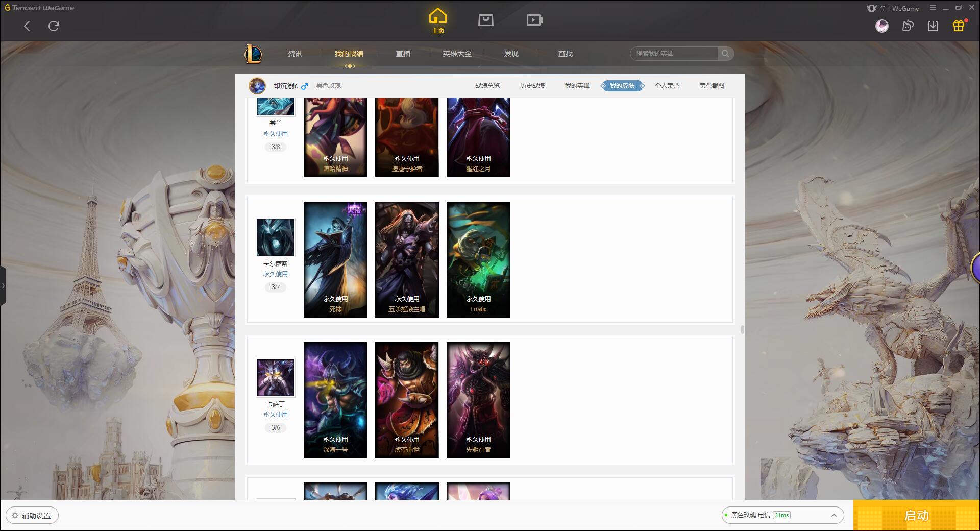Click the 基兰 champion portrait
This screenshot has width=980, height=531.
tap(276, 107)
